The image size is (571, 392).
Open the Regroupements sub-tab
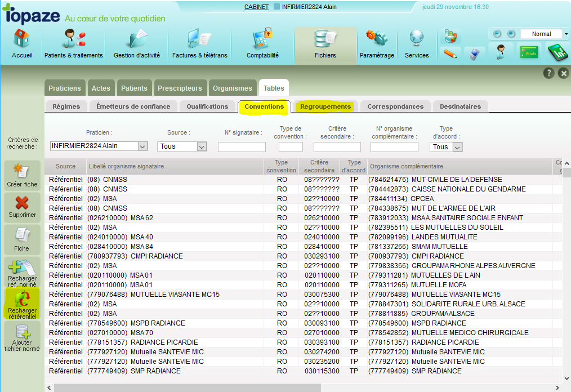(325, 106)
